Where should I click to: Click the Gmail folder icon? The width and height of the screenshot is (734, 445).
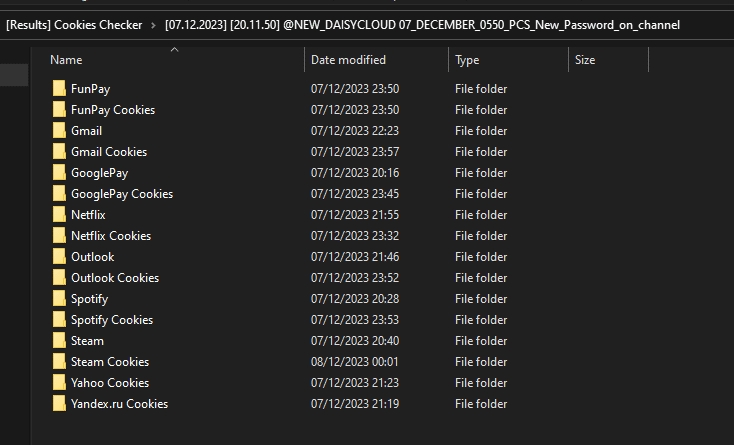(x=59, y=131)
